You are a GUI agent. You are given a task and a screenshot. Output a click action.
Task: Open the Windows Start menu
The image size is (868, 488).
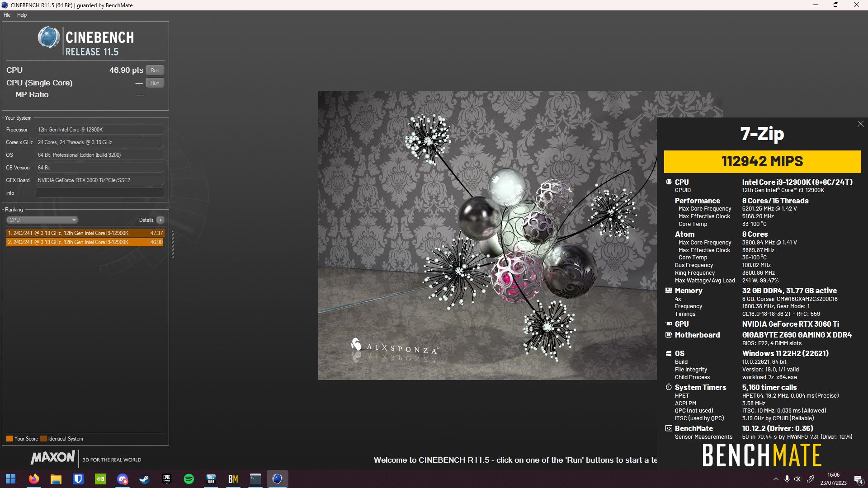[x=11, y=479]
